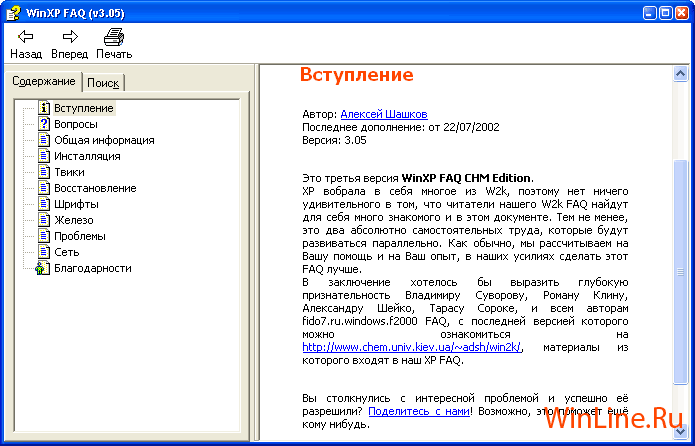The image size is (695, 446).
Task: Click the Назад back arrow icon
Action: tap(26, 36)
